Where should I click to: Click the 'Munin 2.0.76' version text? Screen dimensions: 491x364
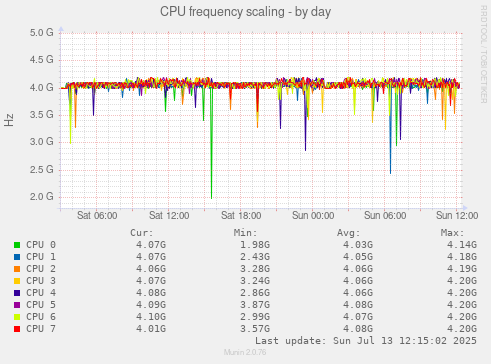tap(245, 352)
